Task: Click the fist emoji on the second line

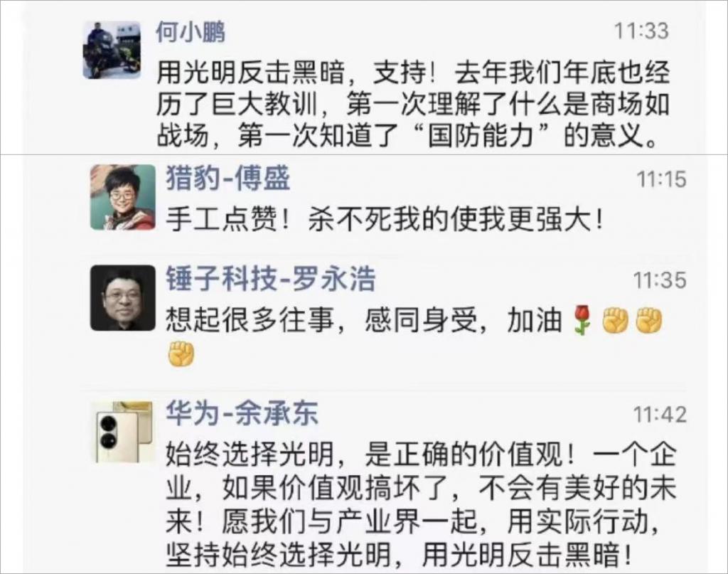Action: point(181,354)
